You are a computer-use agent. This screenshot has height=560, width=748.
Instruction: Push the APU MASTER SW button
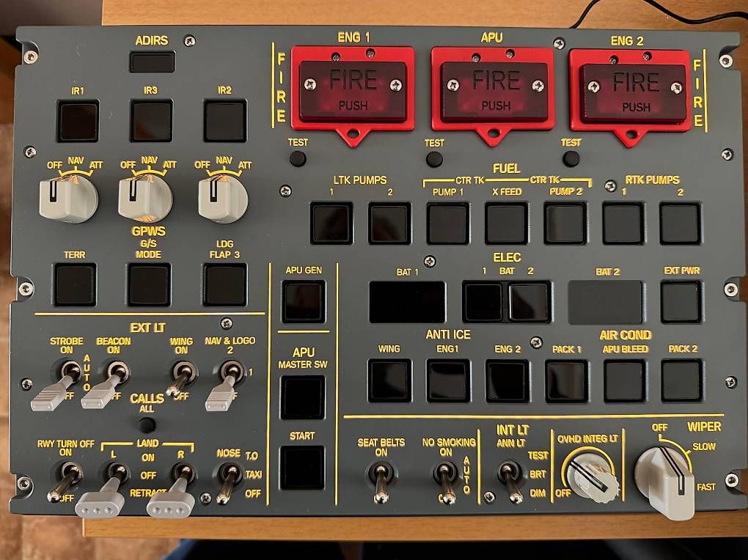302,397
